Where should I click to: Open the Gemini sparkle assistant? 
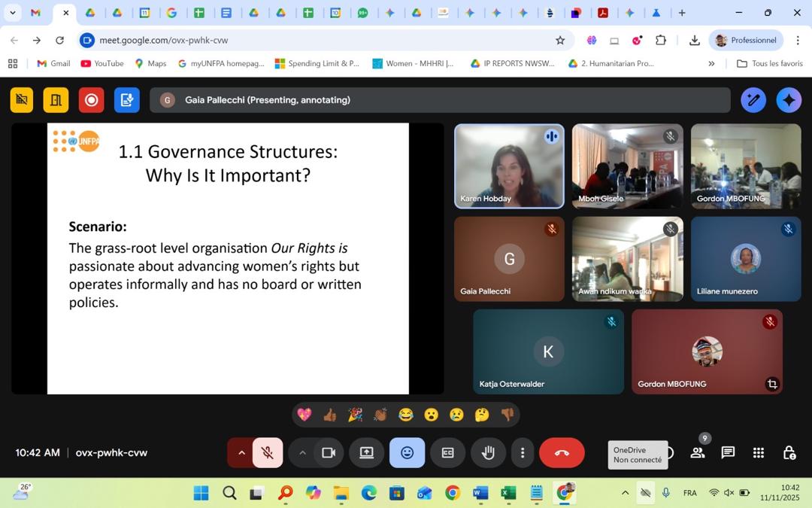[x=788, y=99]
